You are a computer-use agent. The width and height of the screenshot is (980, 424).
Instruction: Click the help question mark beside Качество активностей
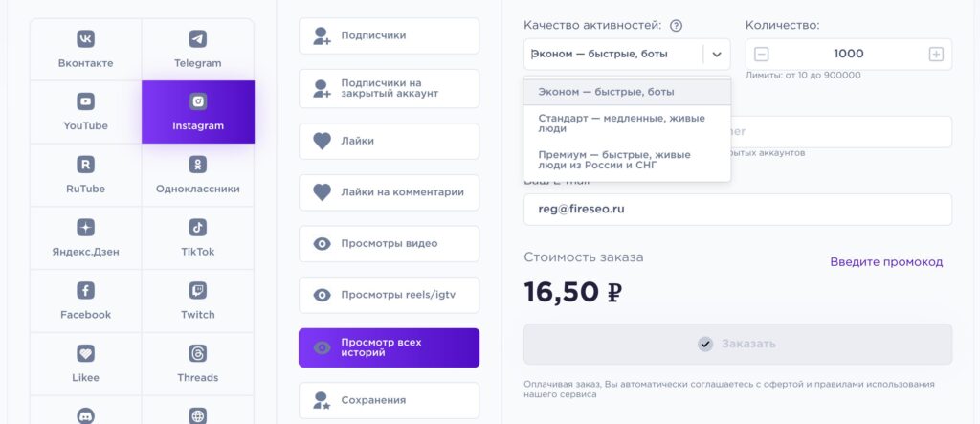[677, 26]
